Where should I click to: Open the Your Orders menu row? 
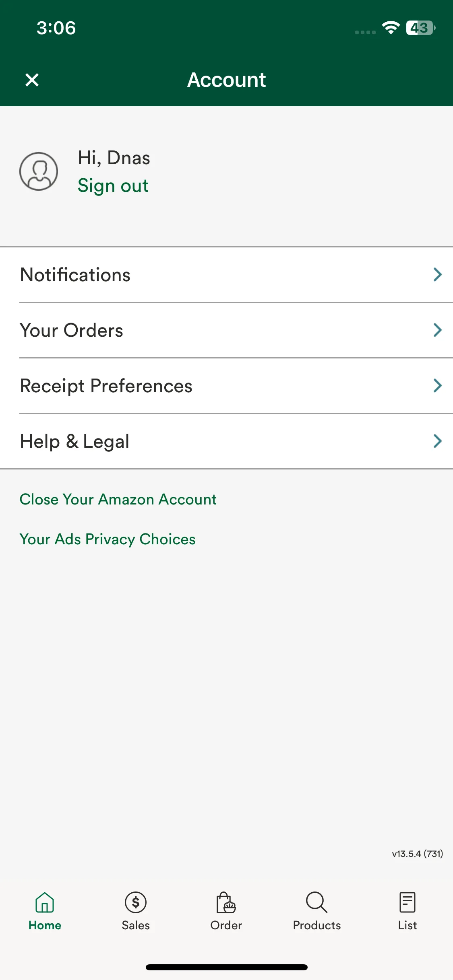click(226, 330)
